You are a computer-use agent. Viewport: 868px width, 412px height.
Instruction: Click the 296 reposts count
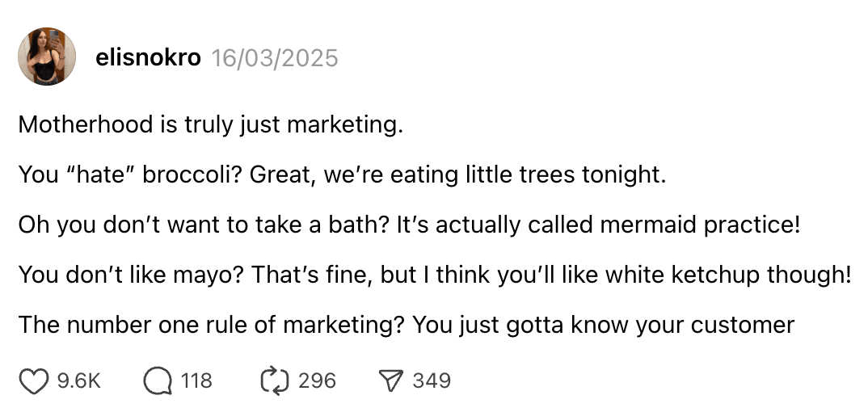pyautogui.click(x=317, y=380)
